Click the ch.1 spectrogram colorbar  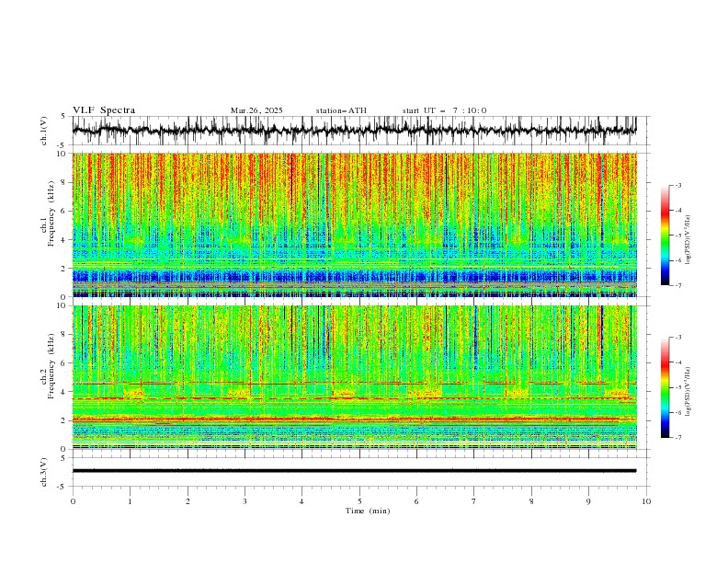click(665, 236)
